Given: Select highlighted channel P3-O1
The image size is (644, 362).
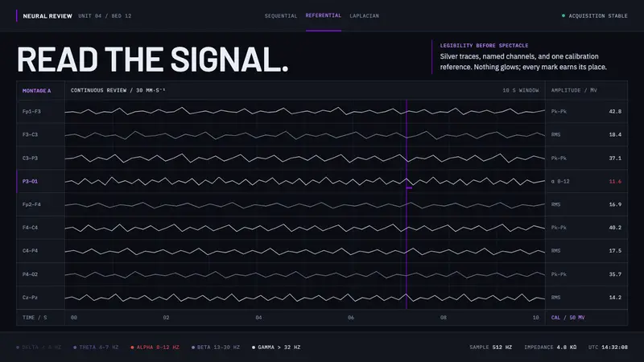Looking at the screenshot, I should pos(40,181).
